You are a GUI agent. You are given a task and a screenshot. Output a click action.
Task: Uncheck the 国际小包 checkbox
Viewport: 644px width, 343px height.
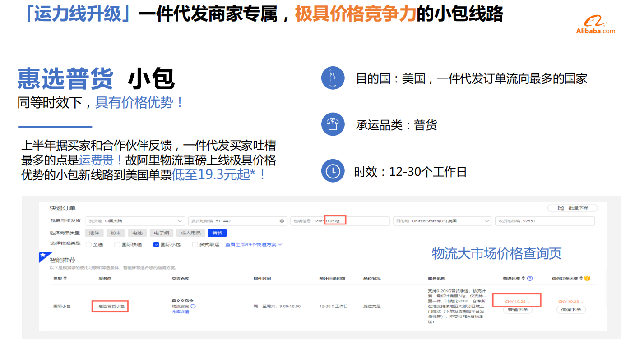pos(156,245)
